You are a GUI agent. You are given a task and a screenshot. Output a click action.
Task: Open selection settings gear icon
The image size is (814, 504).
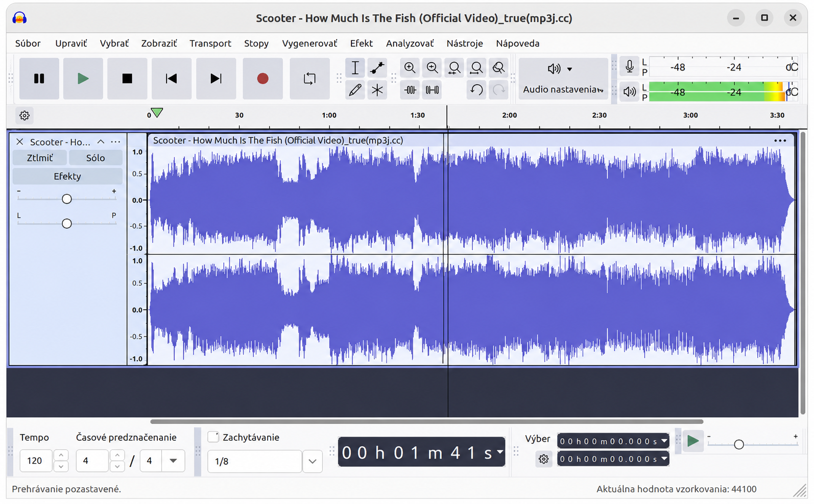(x=544, y=459)
